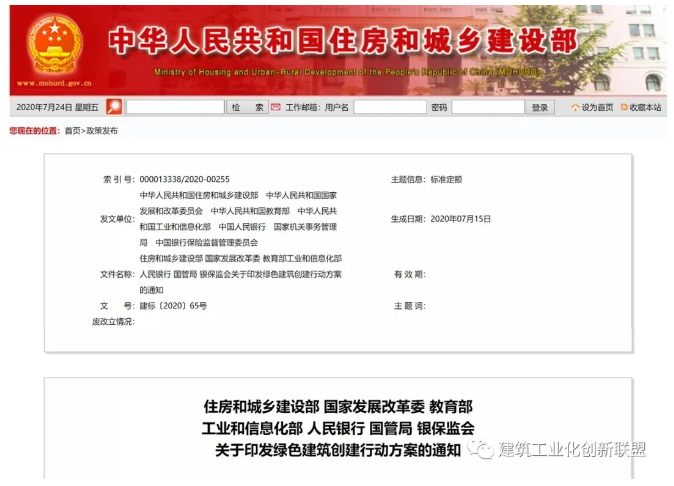Click the heading line 关于印发绿色建筑创建行动方案的通知

coord(338,450)
